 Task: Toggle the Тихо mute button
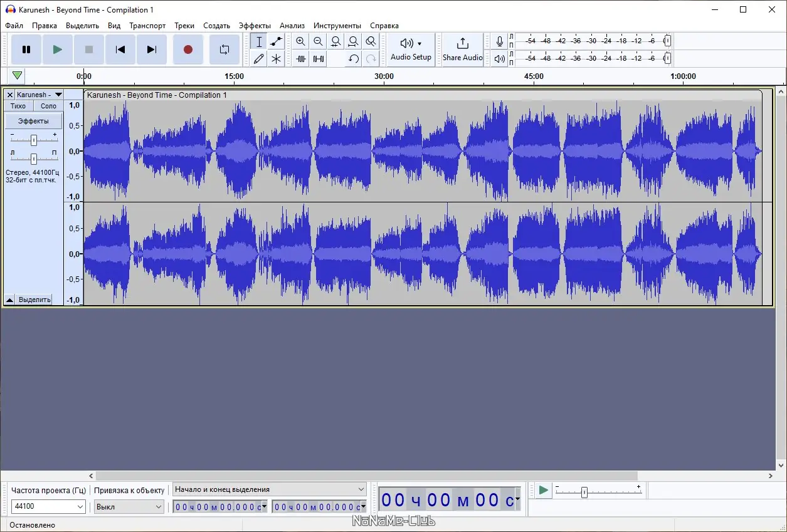point(18,106)
